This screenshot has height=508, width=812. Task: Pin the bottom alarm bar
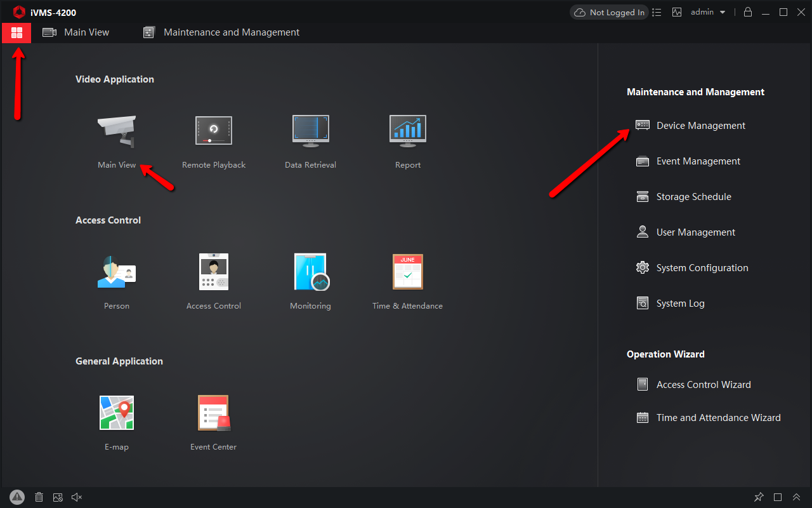click(x=759, y=497)
